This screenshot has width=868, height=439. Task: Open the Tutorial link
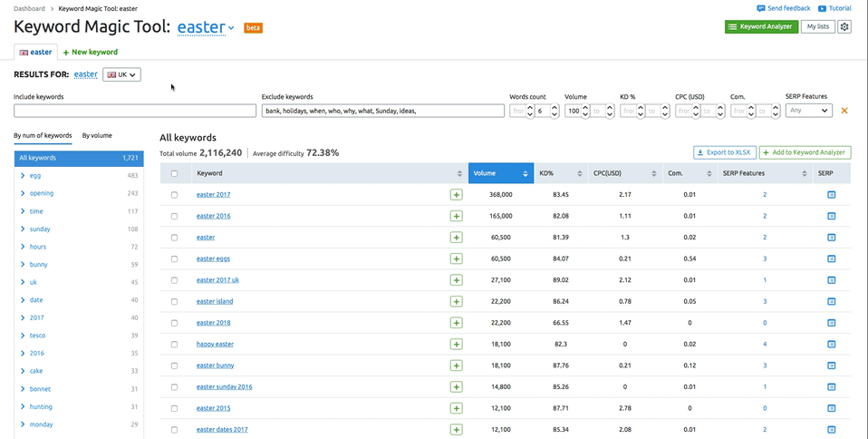[834, 8]
